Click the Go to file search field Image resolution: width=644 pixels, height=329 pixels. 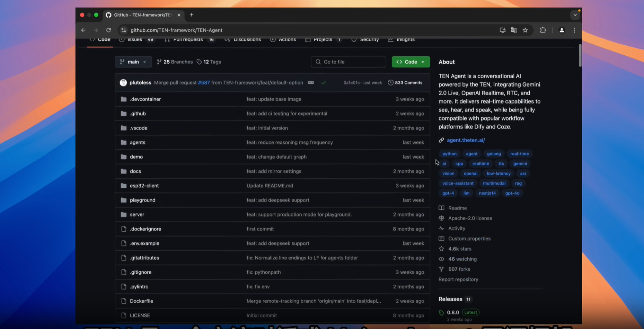[x=348, y=62]
